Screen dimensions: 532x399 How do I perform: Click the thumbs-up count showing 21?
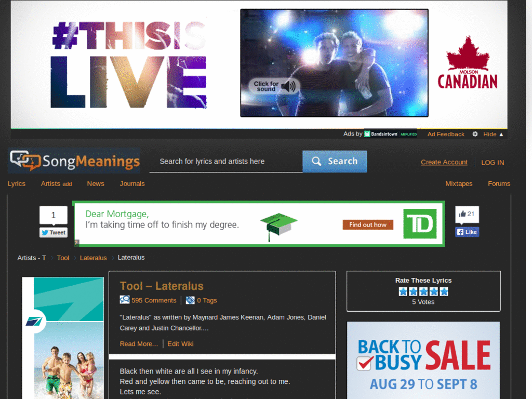coord(467,214)
